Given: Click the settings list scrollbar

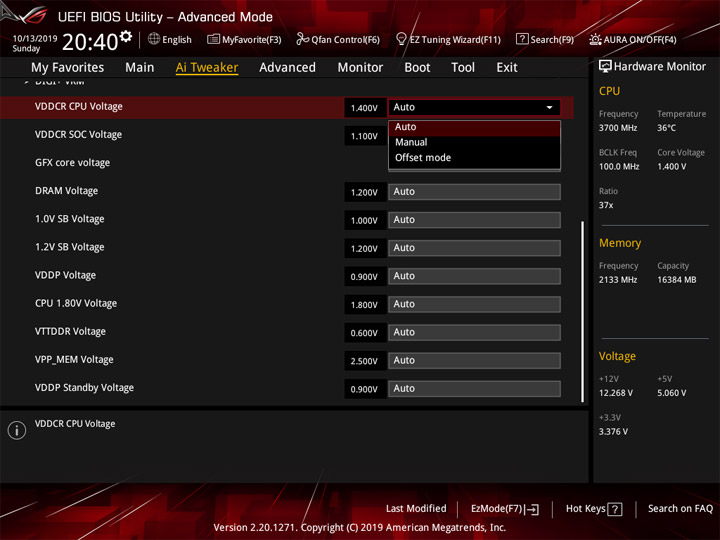Looking at the screenshot, I should pyautogui.click(x=583, y=311).
